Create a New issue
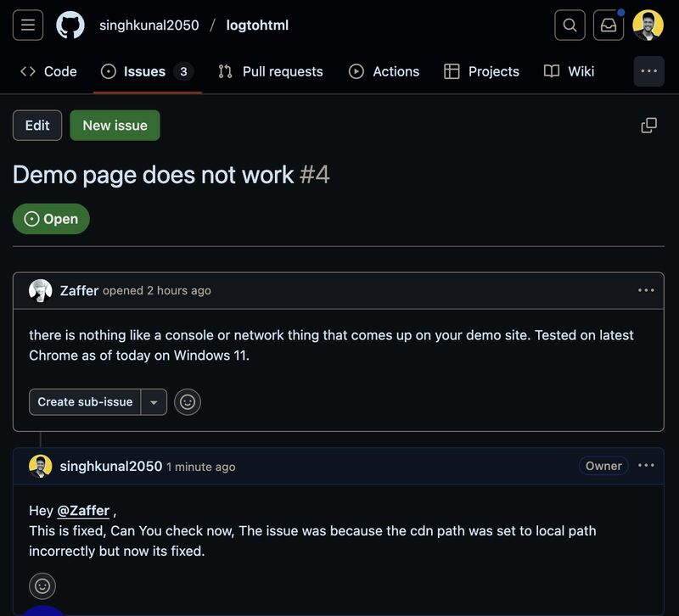This screenshot has height=616, width=679. 115,125
